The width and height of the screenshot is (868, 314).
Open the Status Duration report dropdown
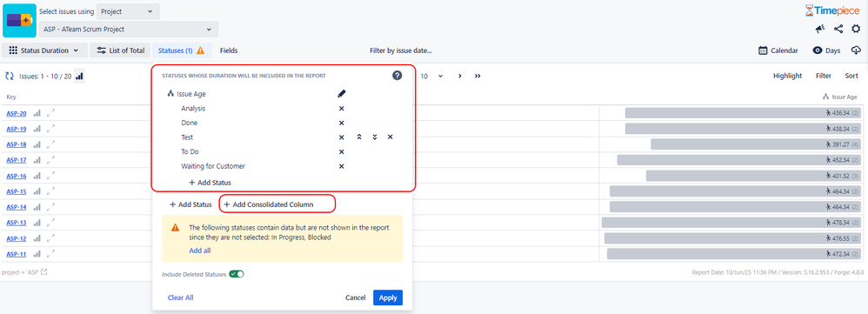point(45,50)
